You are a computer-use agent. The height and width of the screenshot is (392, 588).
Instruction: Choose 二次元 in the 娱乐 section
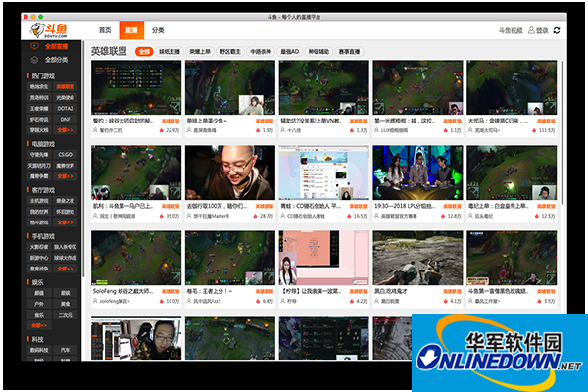(66, 315)
